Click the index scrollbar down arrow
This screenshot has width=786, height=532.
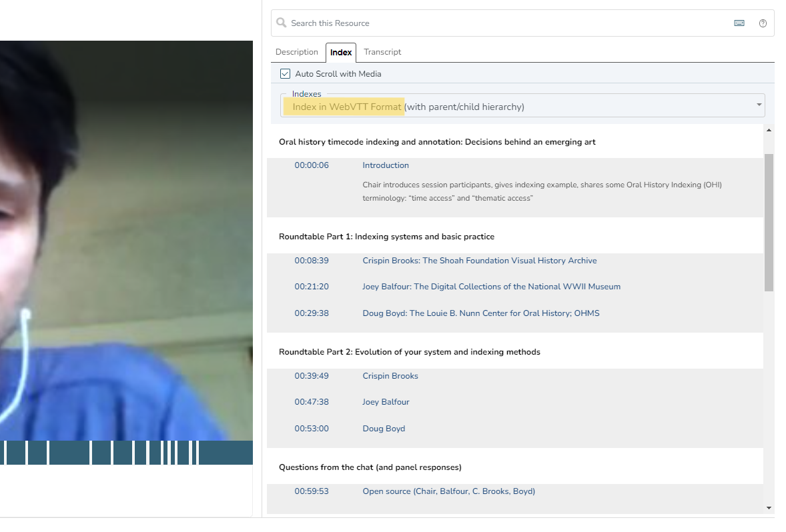(769, 508)
